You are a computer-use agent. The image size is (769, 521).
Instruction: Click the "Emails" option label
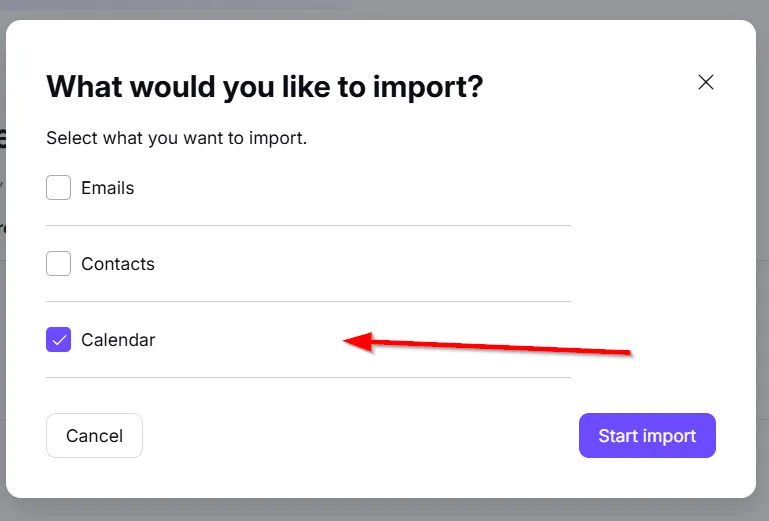tap(108, 188)
